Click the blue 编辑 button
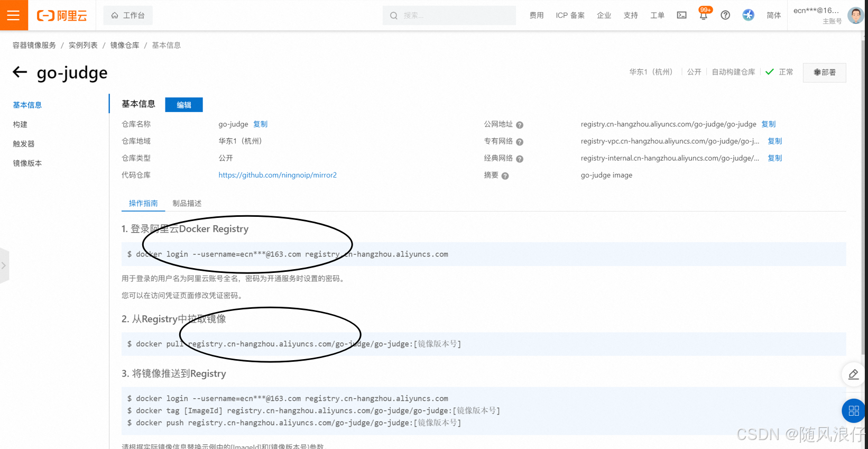This screenshot has width=868, height=449. (x=184, y=105)
